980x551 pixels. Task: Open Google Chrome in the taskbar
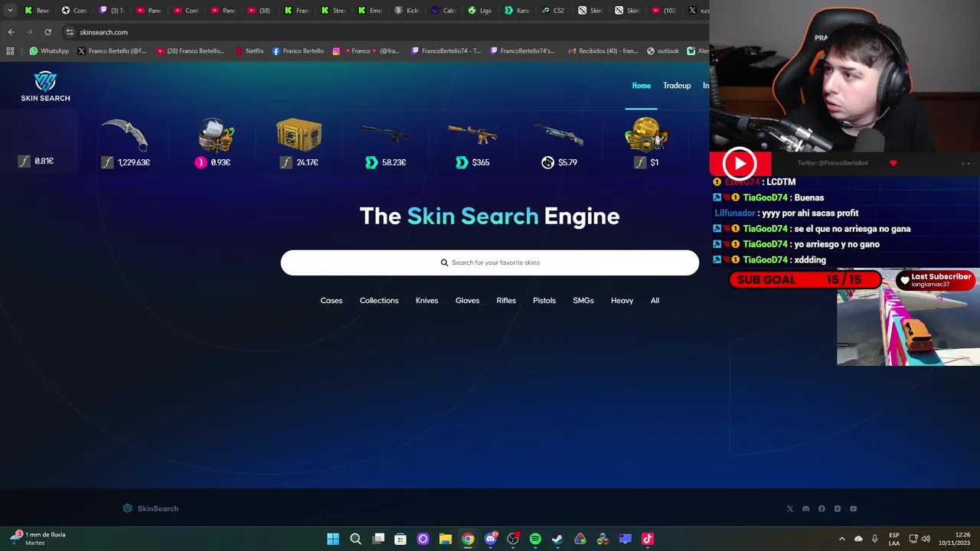pyautogui.click(x=468, y=539)
